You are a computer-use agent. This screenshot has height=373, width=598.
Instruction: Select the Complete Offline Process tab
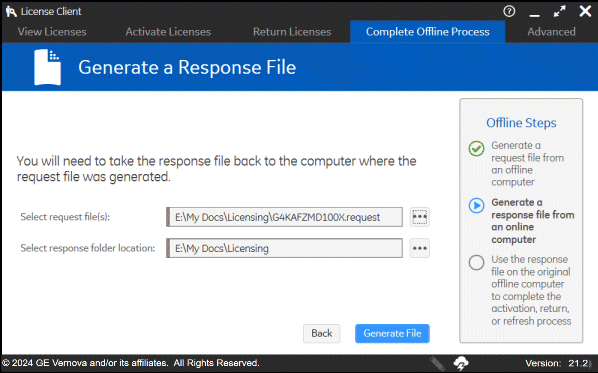[x=428, y=32]
